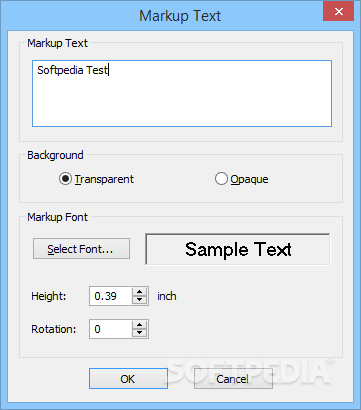Click the inch unit label
This screenshot has width=361, height=410.
pos(167,296)
